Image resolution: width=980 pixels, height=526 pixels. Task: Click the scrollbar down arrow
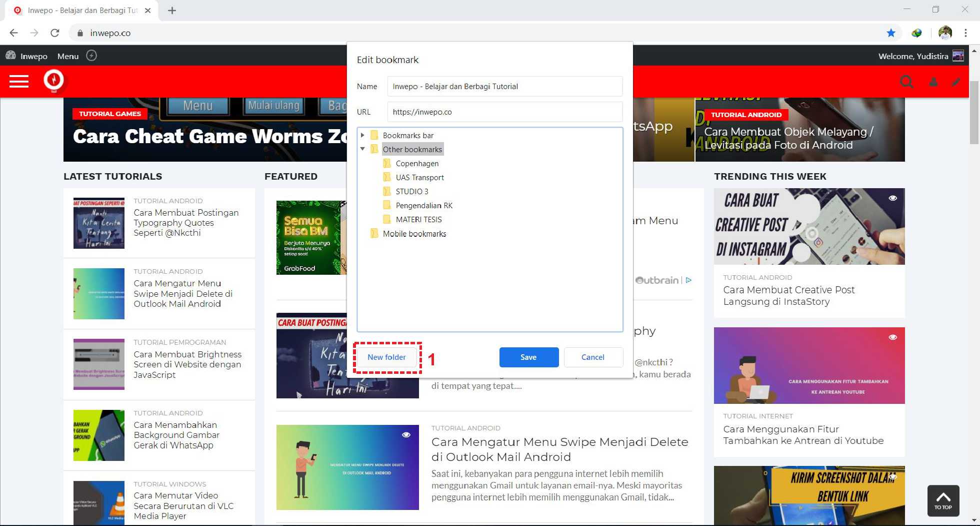974,520
